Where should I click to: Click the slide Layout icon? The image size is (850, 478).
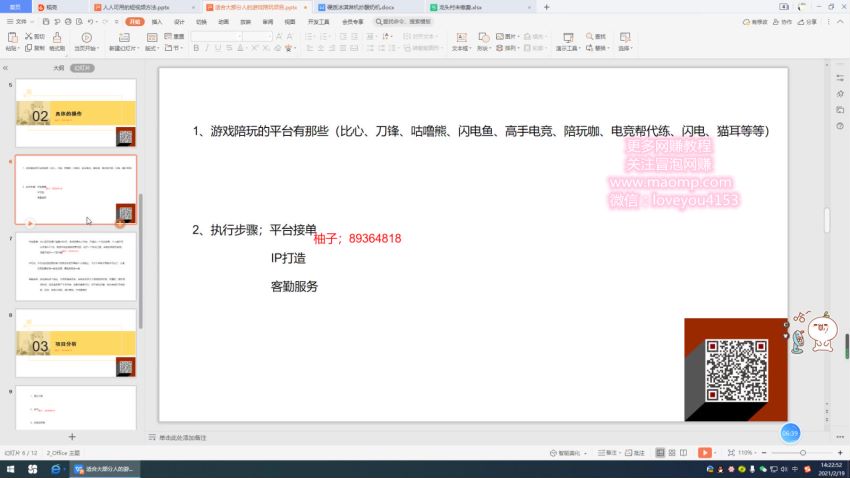152,37
